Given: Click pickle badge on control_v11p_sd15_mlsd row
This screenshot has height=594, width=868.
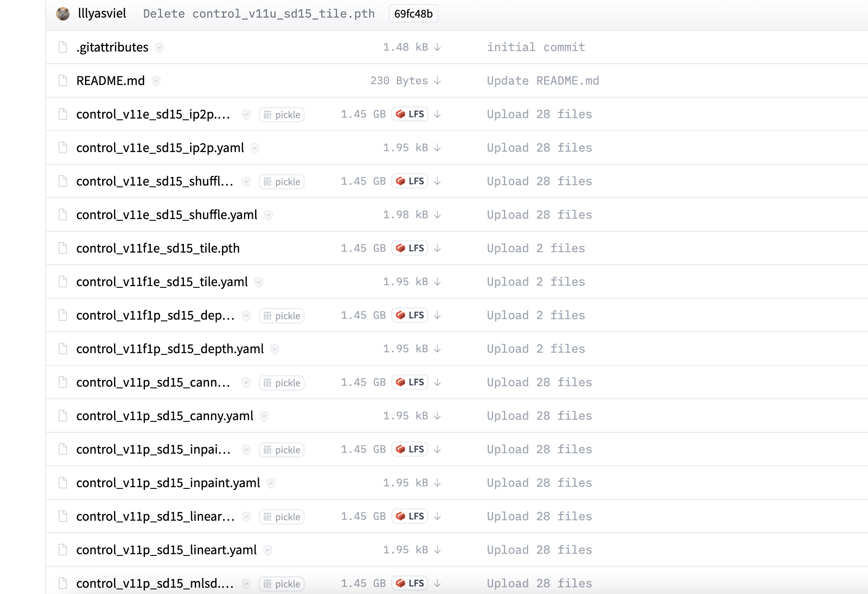Looking at the screenshot, I should [282, 584].
